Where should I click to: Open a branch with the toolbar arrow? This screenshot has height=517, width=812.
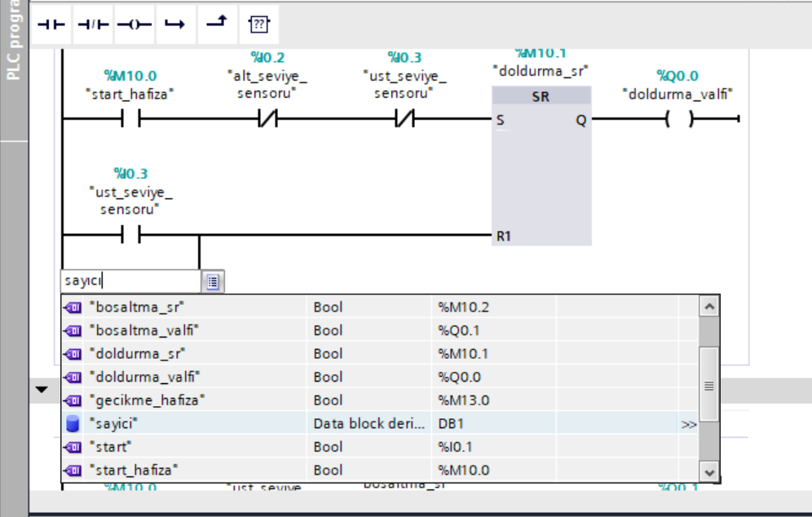(x=175, y=24)
